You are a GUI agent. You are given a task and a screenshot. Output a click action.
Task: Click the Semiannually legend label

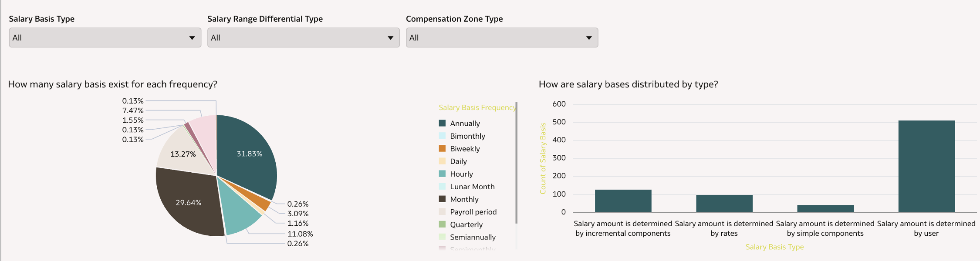click(473, 237)
